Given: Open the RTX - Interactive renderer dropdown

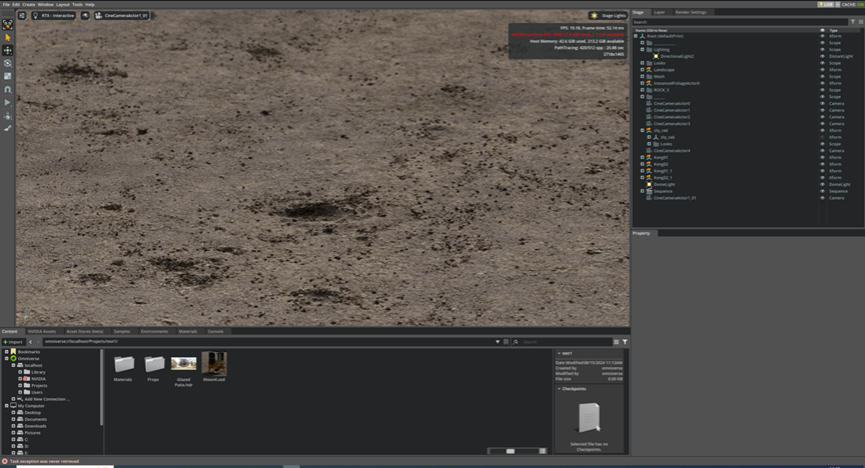Looking at the screenshot, I should (57, 16).
